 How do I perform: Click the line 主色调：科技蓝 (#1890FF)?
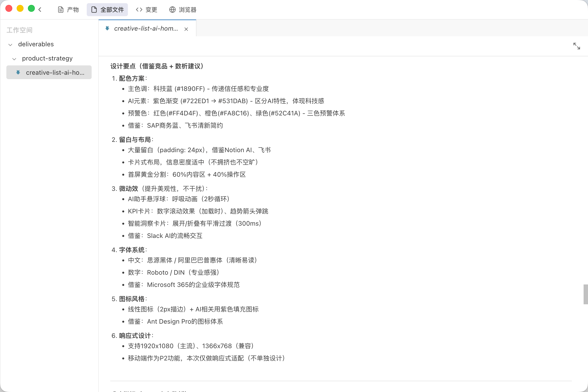(x=198, y=89)
